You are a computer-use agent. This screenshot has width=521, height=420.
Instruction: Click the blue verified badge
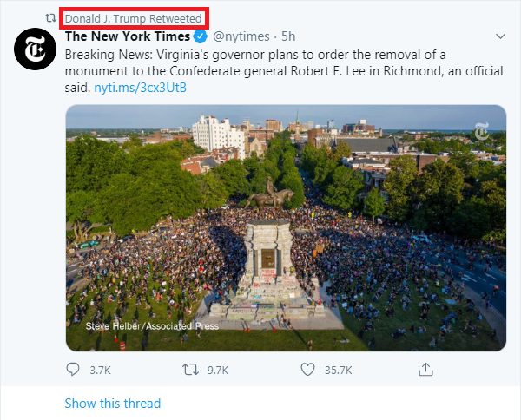[x=200, y=37]
